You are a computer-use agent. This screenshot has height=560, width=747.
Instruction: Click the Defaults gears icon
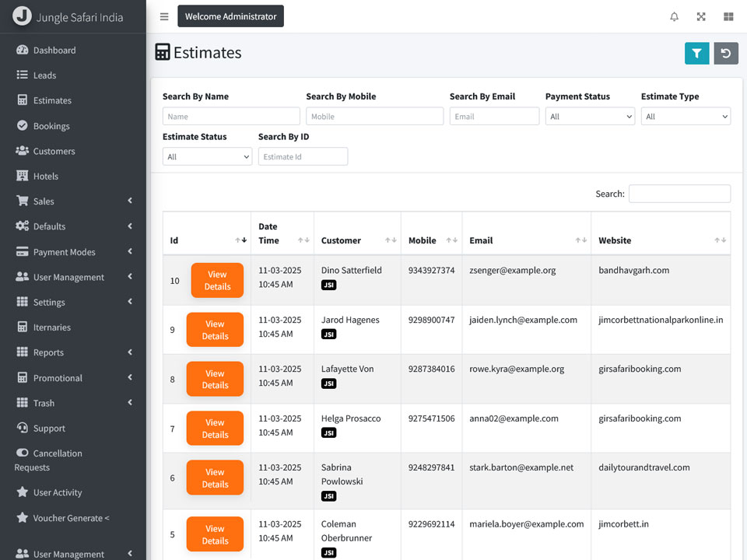tap(23, 226)
